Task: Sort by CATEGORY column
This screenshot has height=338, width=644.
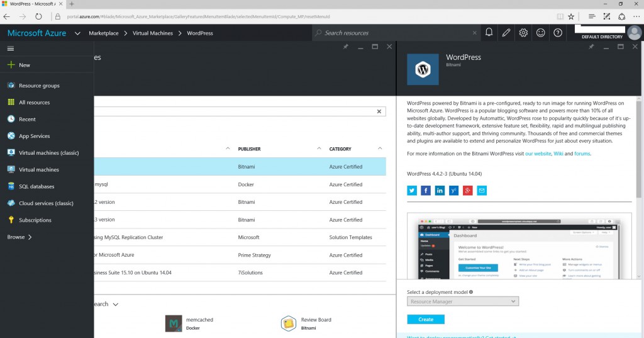Action: point(340,149)
